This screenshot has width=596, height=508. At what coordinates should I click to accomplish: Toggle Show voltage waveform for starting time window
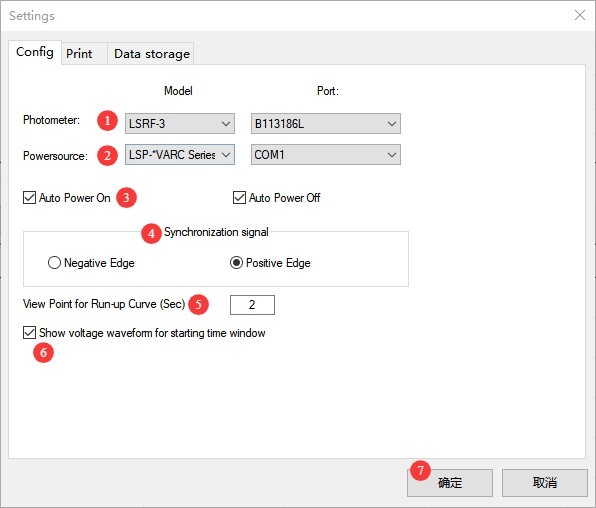pos(29,332)
